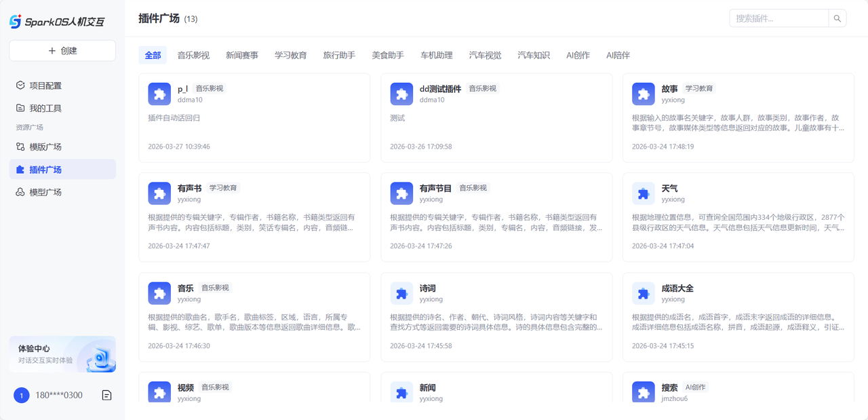Select the 新闻赛事 category tab
This screenshot has height=420, width=868.
pyautogui.click(x=242, y=55)
